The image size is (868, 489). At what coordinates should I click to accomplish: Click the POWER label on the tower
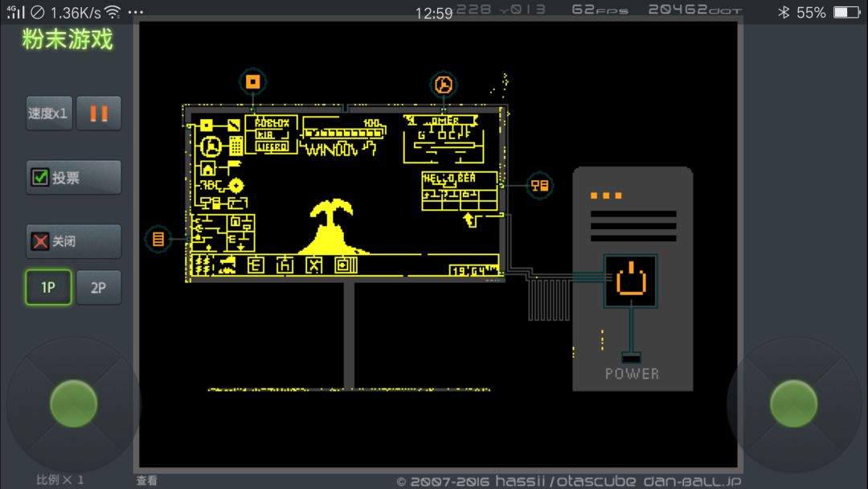pos(632,374)
